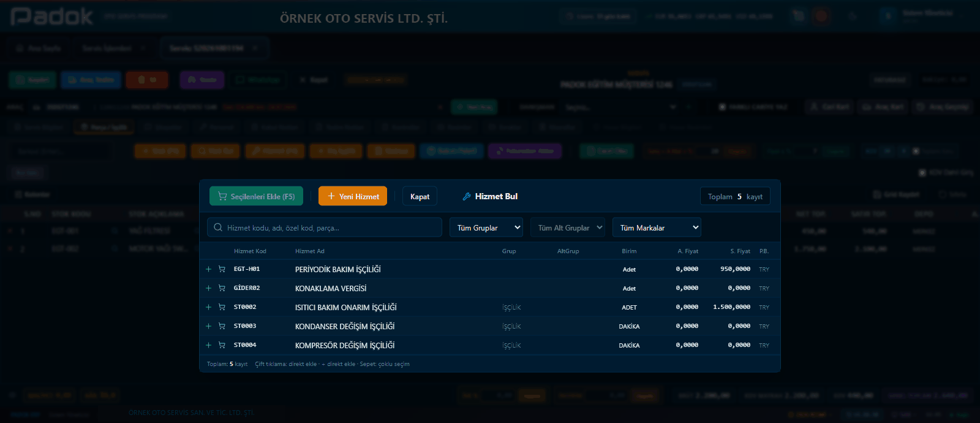Click ADET unit in ST0002 row
The width and height of the screenshot is (980, 423).
(629, 307)
